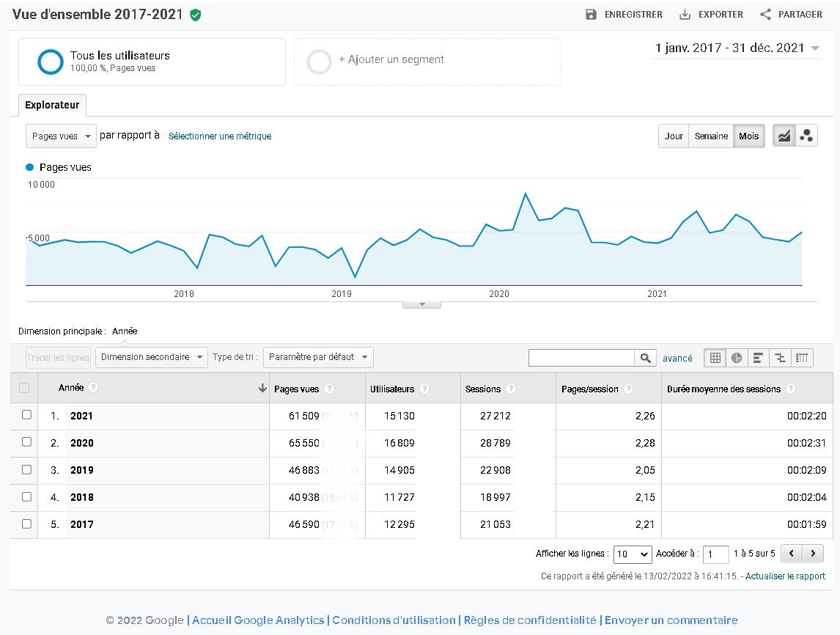Open Accueil Google Analytics link
The width and height of the screenshot is (840, 635).
click(258, 620)
